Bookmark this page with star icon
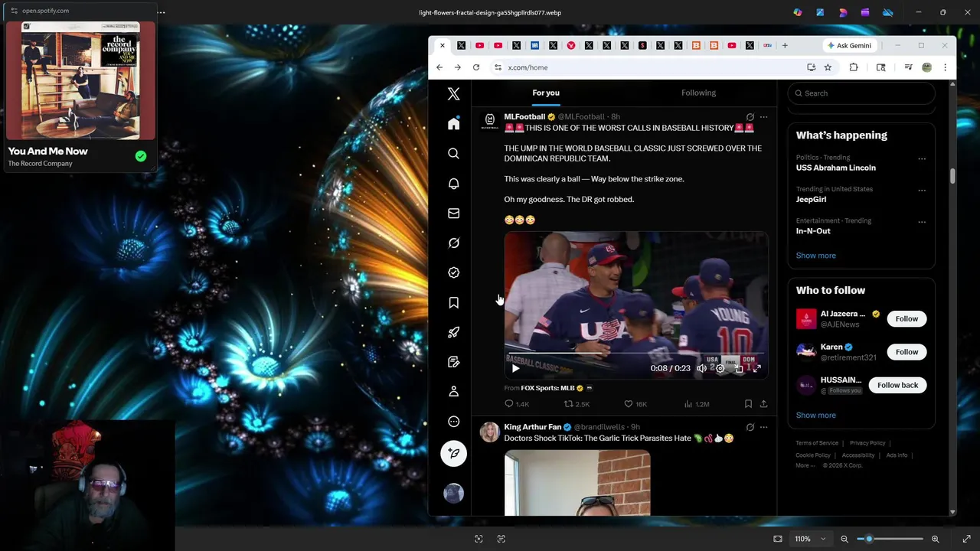The height and width of the screenshot is (551, 980). pos(828,67)
